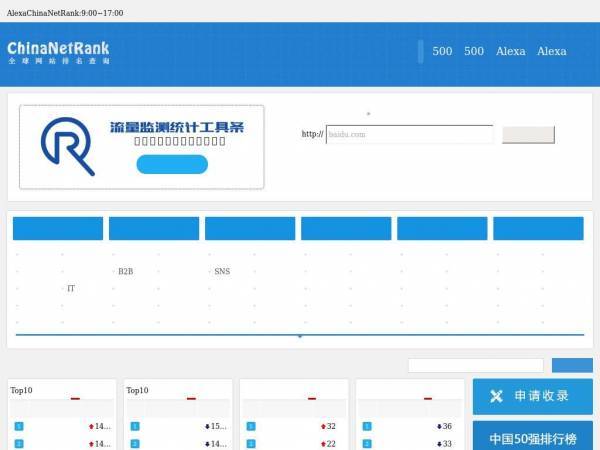Screen dimensions: 600x450
Task: Click the 流量监测统计工具条 banner title
Action: 177,127
